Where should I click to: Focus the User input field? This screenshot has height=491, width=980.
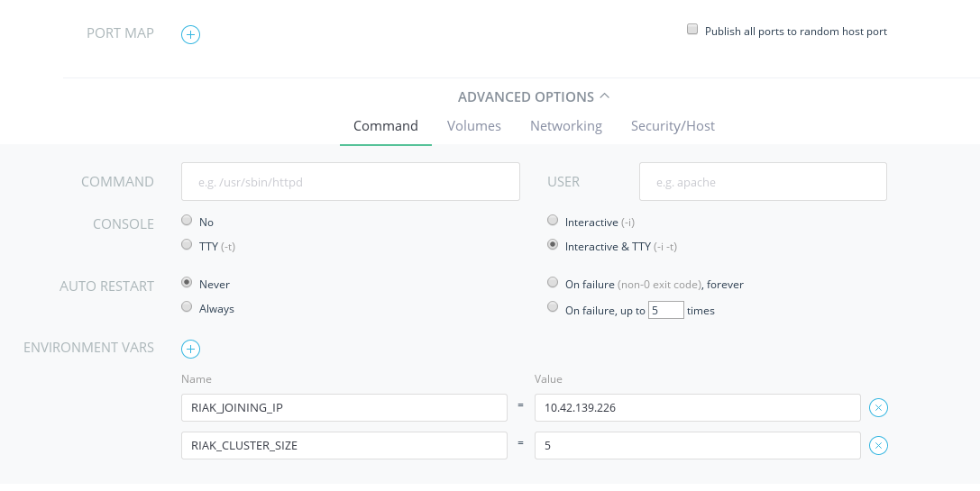[762, 181]
